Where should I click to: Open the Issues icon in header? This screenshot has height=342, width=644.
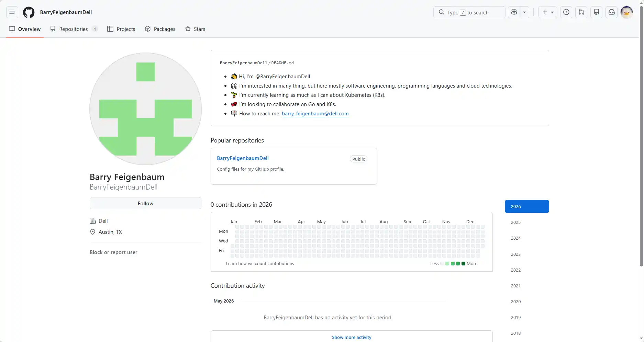tap(566, 12)
